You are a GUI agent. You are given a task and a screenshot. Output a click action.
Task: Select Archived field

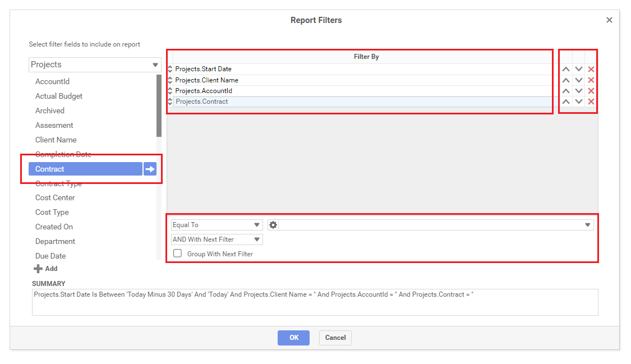click(x=50, y=110)
